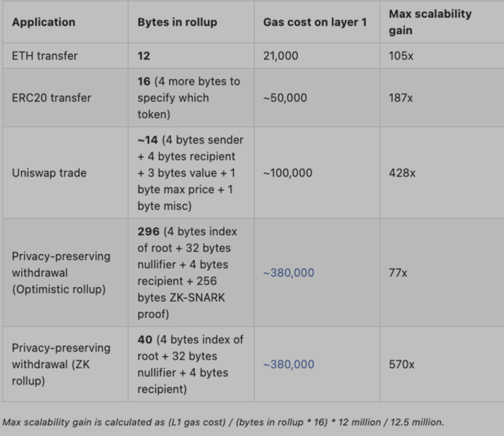Select the Uniswap trade row label

point(49,173)
